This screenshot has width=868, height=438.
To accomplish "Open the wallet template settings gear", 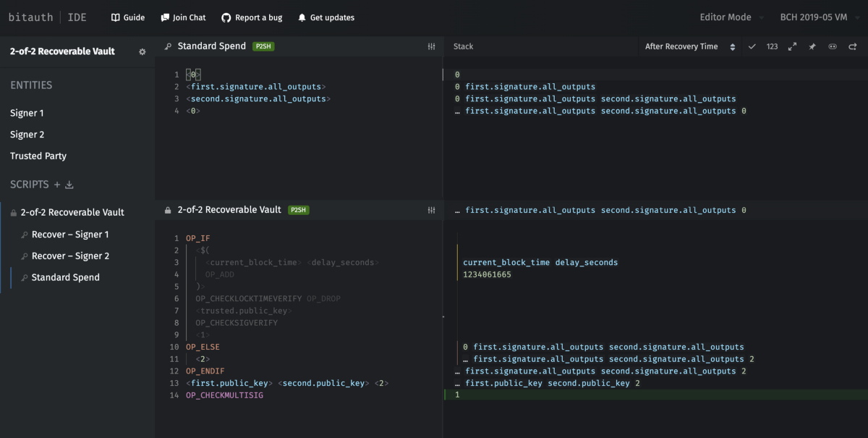I will (x=142, y=51).
